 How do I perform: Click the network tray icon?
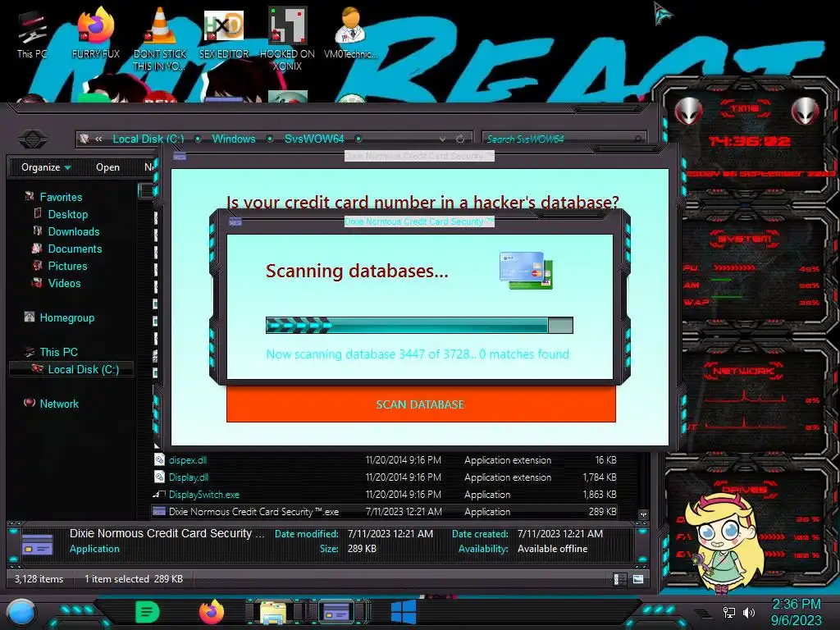tap(728, 612)
